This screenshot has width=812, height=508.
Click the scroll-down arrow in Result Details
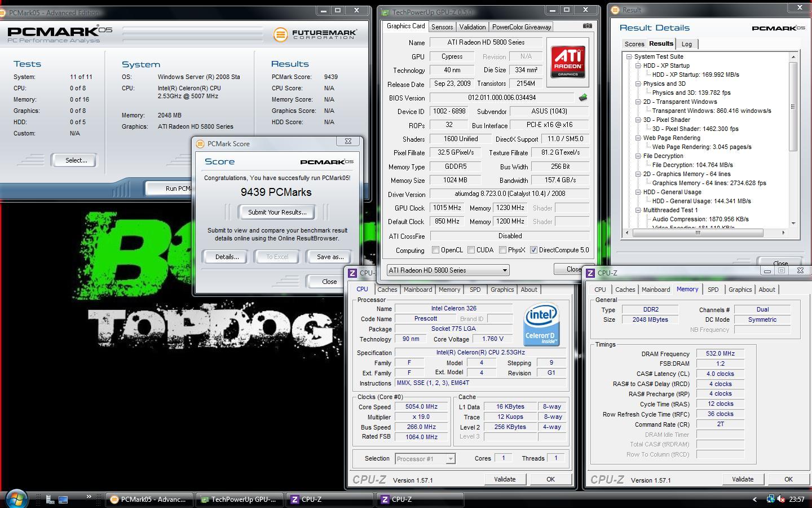(793, 224)
